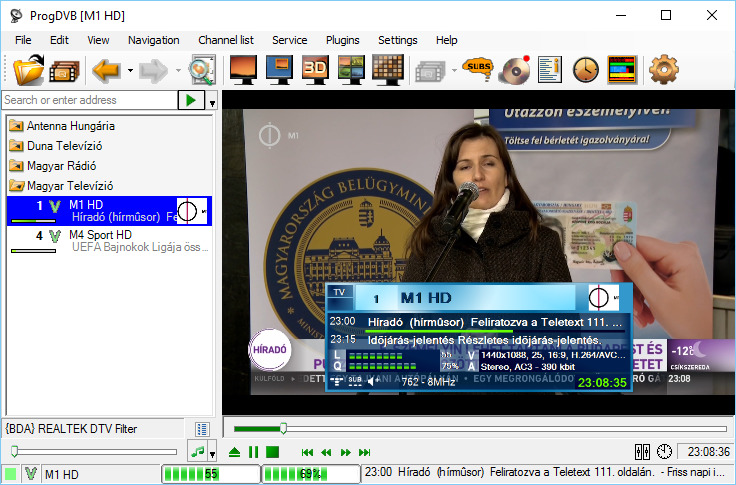The image size is (736, 485).
Task: Open audio track selection music note
Action: [x=198, y=452]
